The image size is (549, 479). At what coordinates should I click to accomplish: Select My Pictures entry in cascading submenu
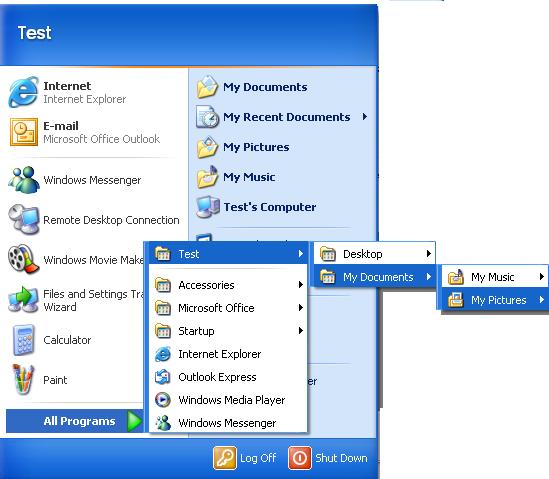click(x=494, y=300)
